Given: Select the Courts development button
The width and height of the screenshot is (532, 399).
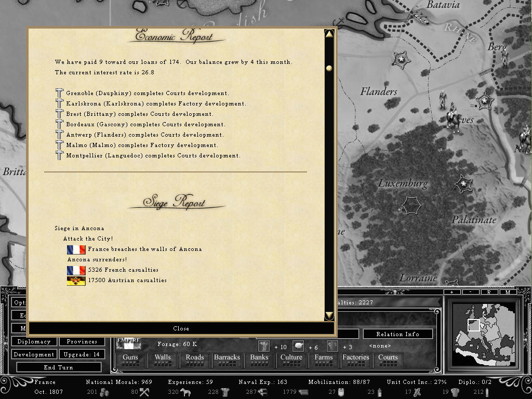Looking at the screenshot, I should point(388,360).
